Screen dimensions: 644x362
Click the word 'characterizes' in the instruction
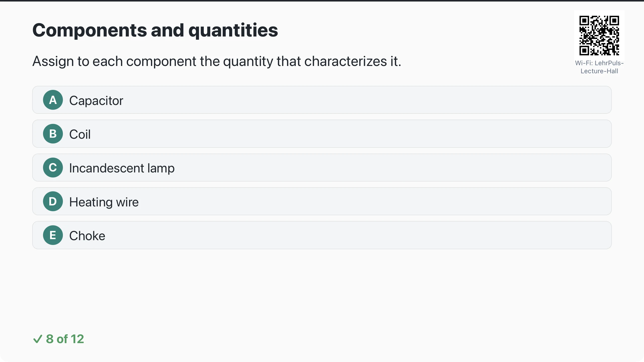click(x=346, y=61)
